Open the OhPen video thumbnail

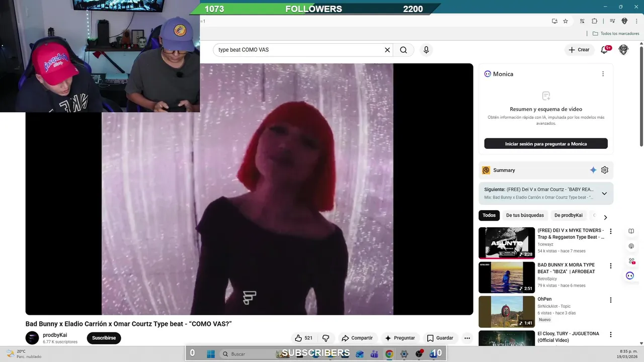click(507, 312)
